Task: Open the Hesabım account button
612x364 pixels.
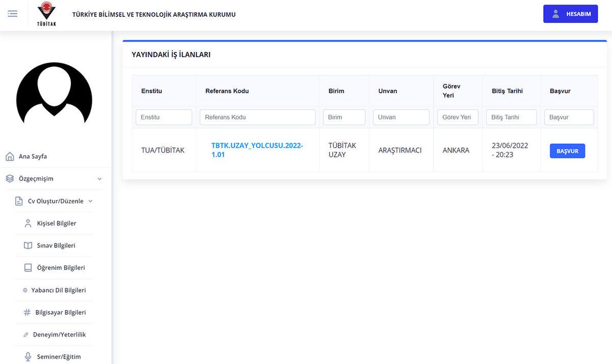Action: pyautogui.click(x=570, y=14)
